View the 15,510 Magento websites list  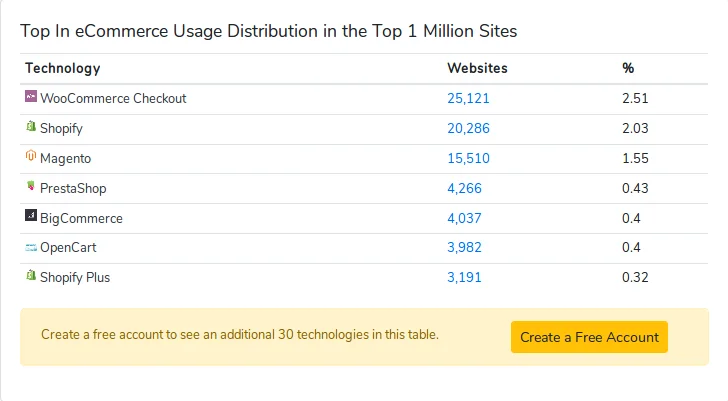pyautogui.click(x=468, y=158)
